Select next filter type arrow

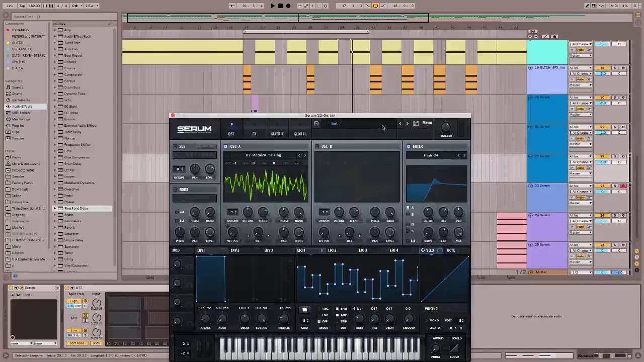[x=464, y=155]
